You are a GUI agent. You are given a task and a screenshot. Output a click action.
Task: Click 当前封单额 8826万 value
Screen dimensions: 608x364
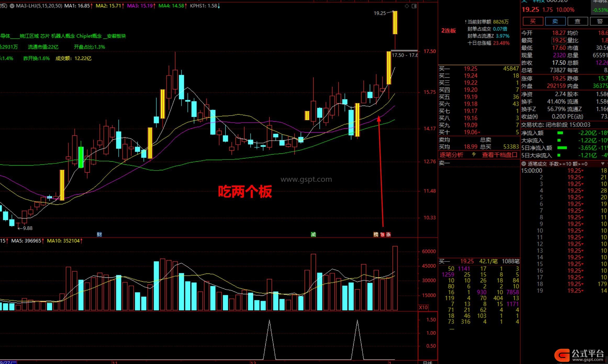(x=501, y=22)
